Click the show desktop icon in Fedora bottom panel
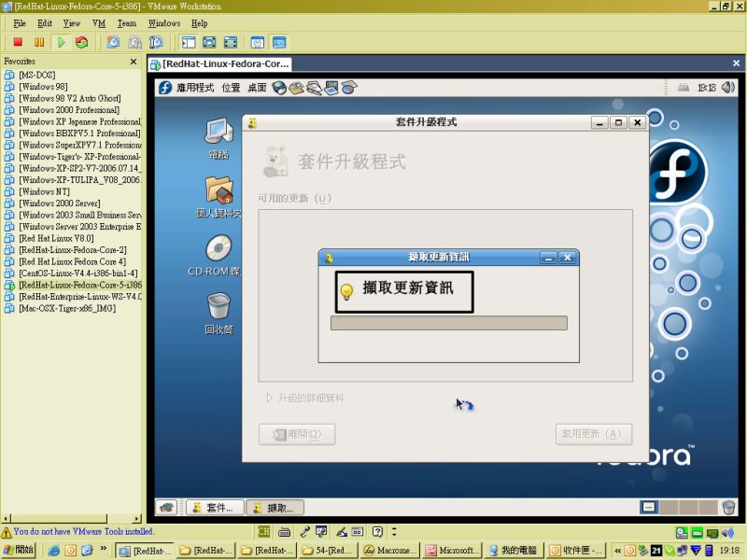The image size is (747, 560). pyautogui.click(x=166, y=508)
